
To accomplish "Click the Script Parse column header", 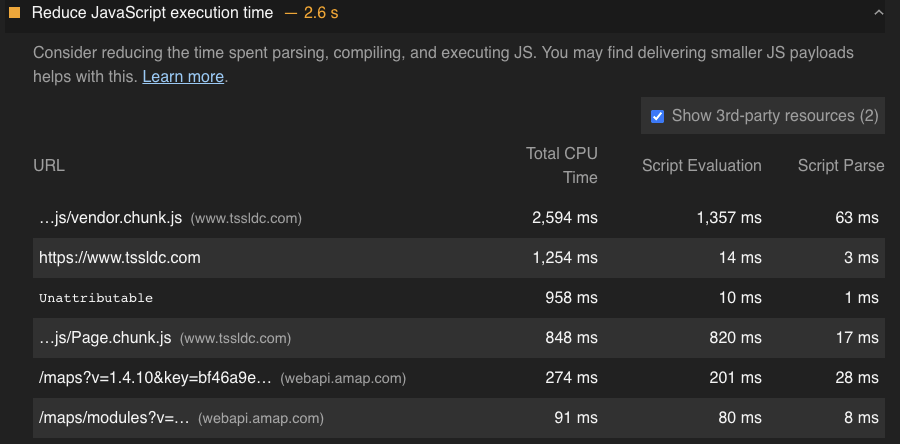I will (x=841, y=165).
